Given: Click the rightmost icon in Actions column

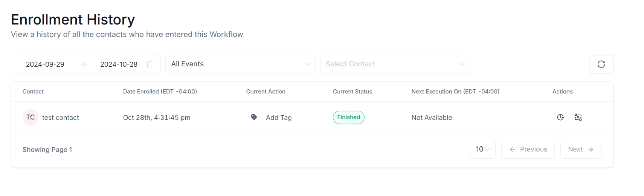Looking at the screenshot, I should tap(578, 117).
